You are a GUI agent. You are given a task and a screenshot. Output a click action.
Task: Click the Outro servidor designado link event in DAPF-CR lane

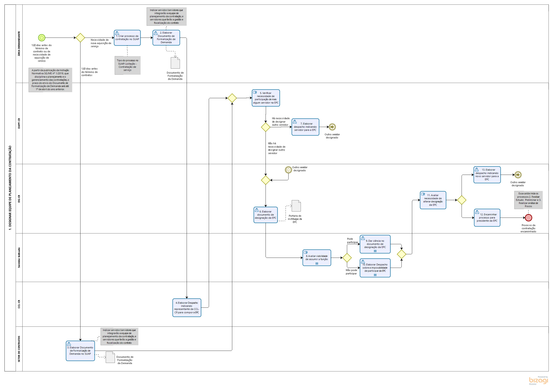[x=332, y=127]
